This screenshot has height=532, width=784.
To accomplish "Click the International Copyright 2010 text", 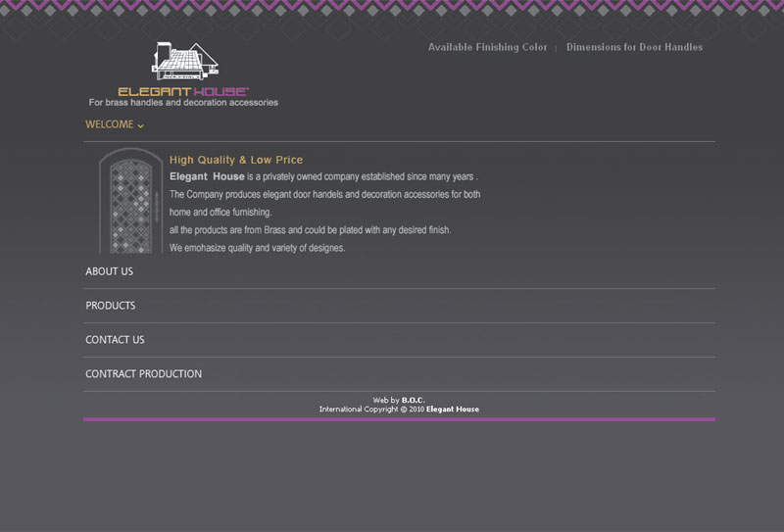I will [x=371, y=410].
